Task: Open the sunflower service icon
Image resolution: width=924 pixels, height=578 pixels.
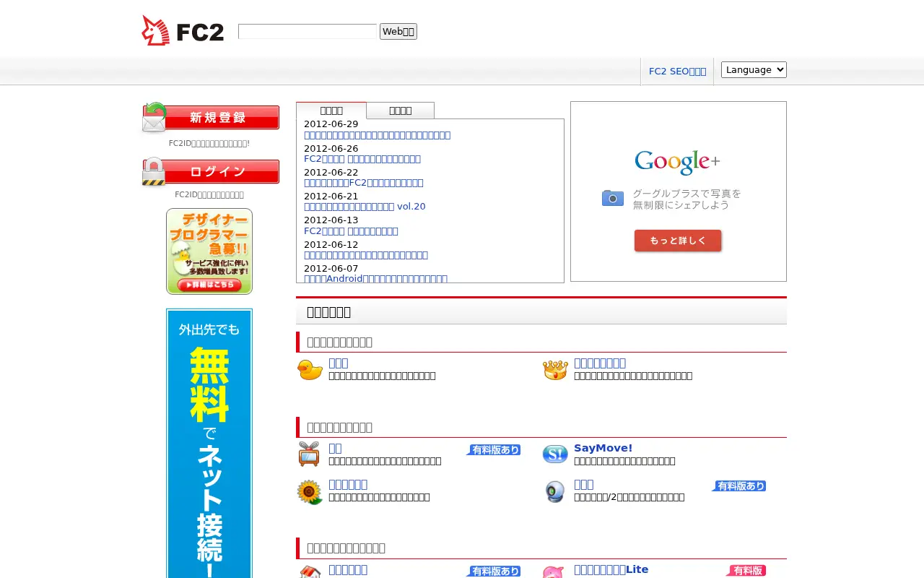Action: (x=310, y=492)
